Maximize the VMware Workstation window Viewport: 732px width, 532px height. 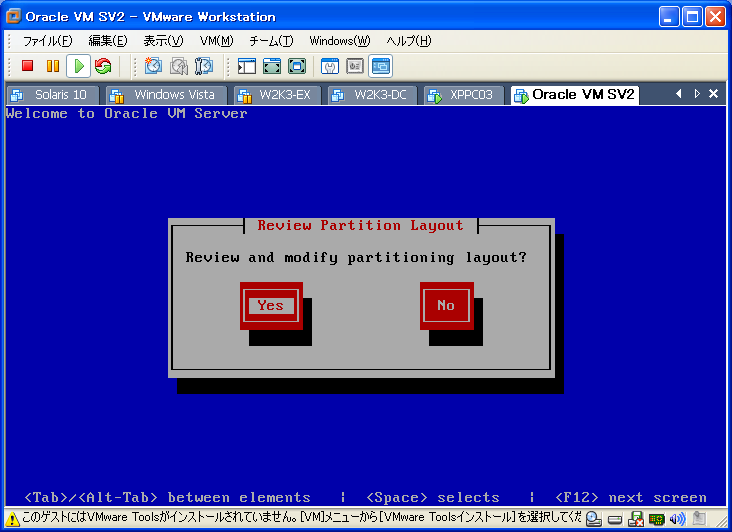click(x=692, y=17)
